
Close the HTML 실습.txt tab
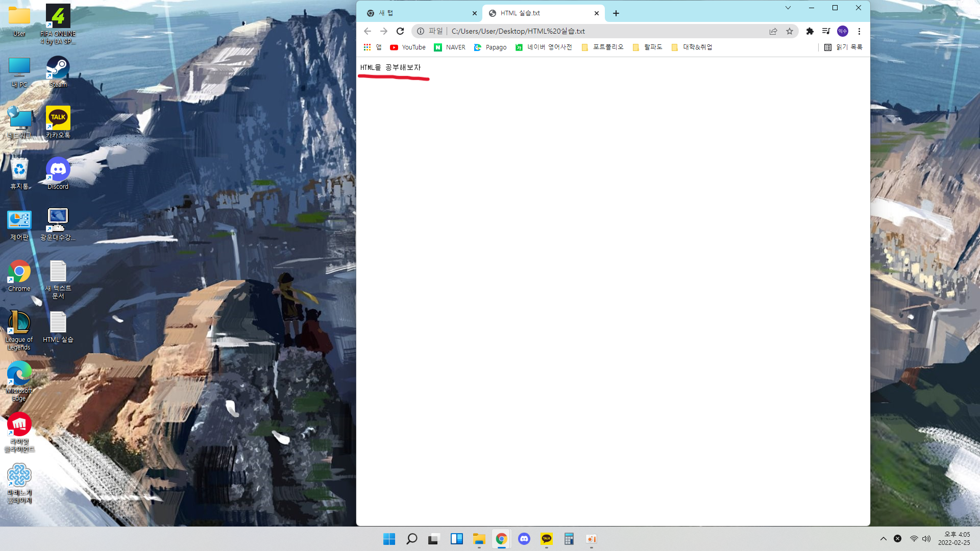click(x=597, y=13)
